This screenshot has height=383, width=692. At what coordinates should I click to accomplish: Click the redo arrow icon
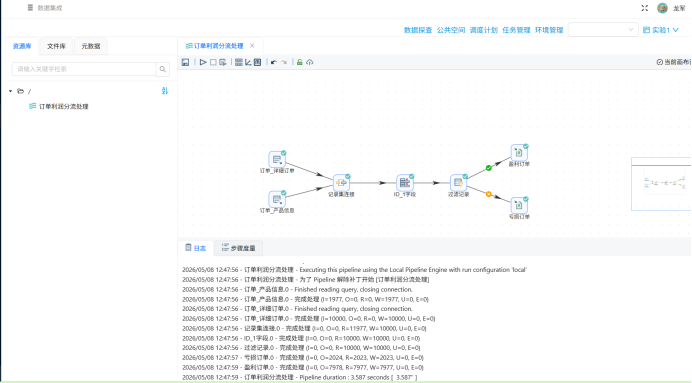tap(284, 62)
